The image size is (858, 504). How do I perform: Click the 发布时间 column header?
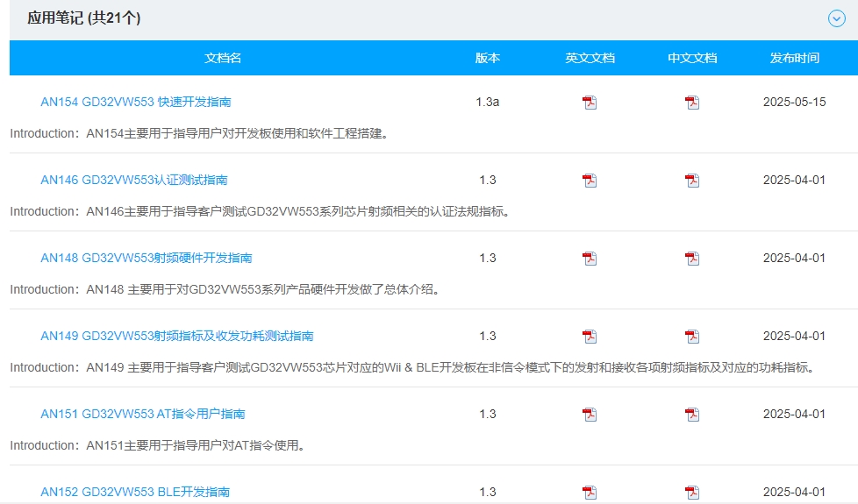coord(794,58)
